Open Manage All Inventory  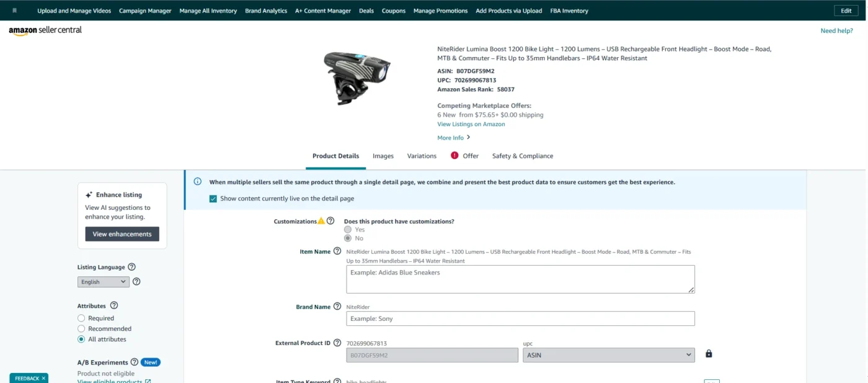click(208, 11)
